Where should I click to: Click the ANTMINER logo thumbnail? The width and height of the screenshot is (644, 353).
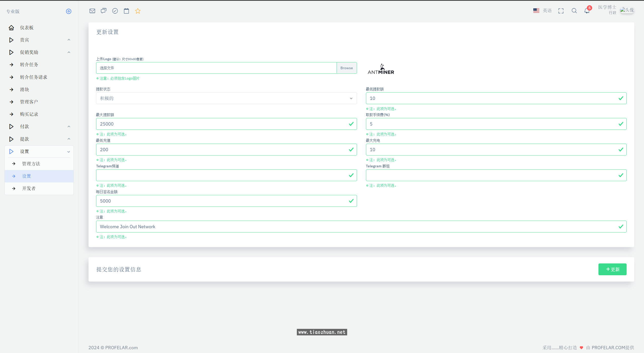click(x=381, y=69)
